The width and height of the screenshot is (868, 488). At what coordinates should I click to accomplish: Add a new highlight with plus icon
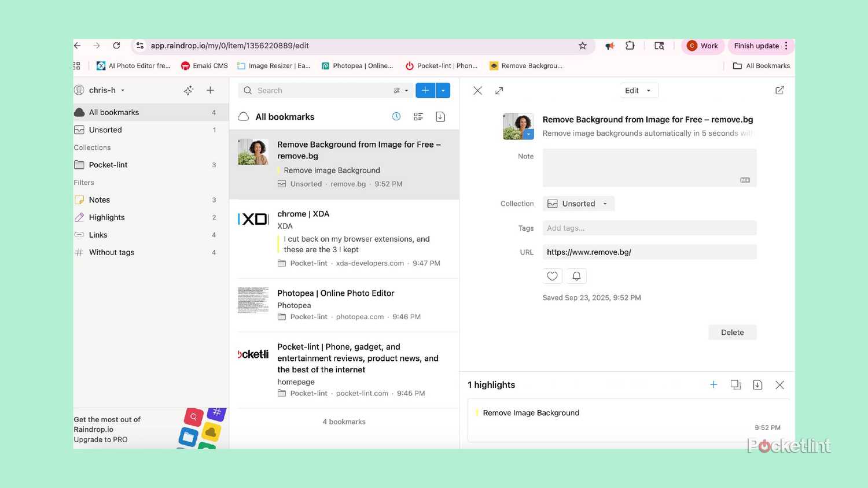point(713,385)
